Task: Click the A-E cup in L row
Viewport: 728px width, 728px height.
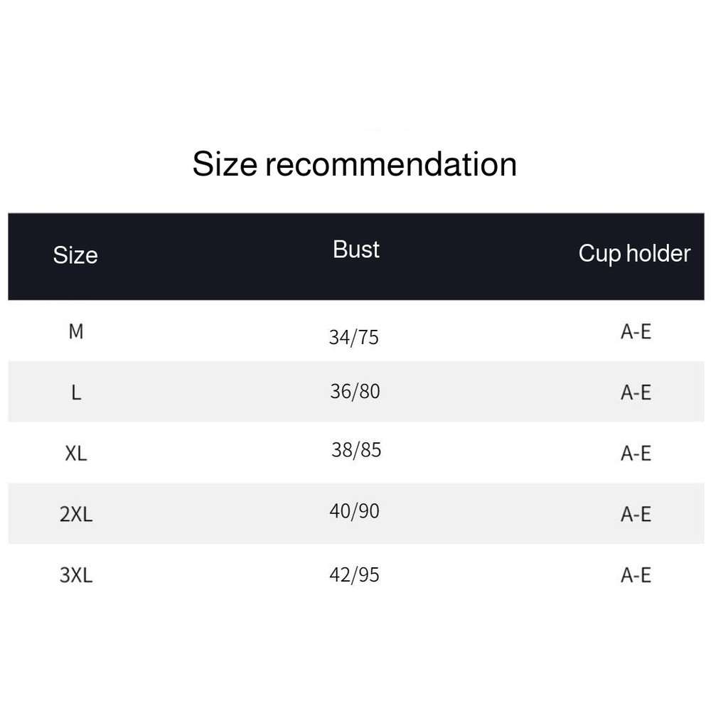Action: (636, 392)
